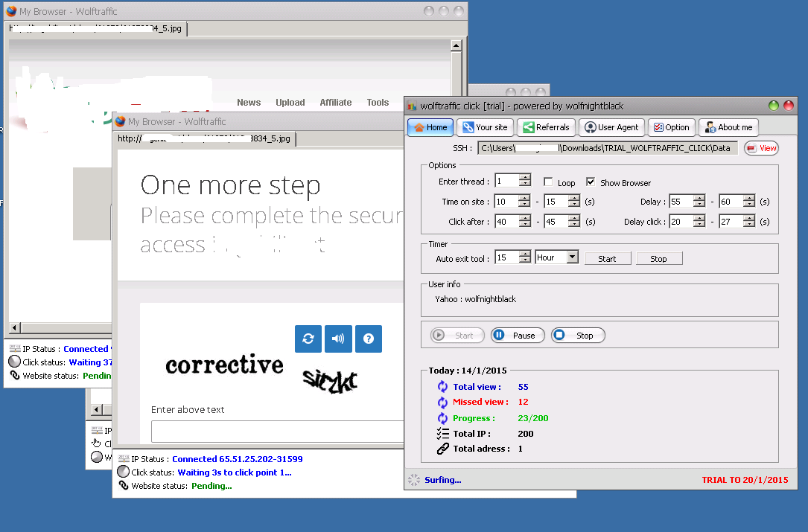Screen dimensions: 808x532
Task: Adjust the Click after minimum spinner
Action: pyautogui.click(x=524, y=222)
